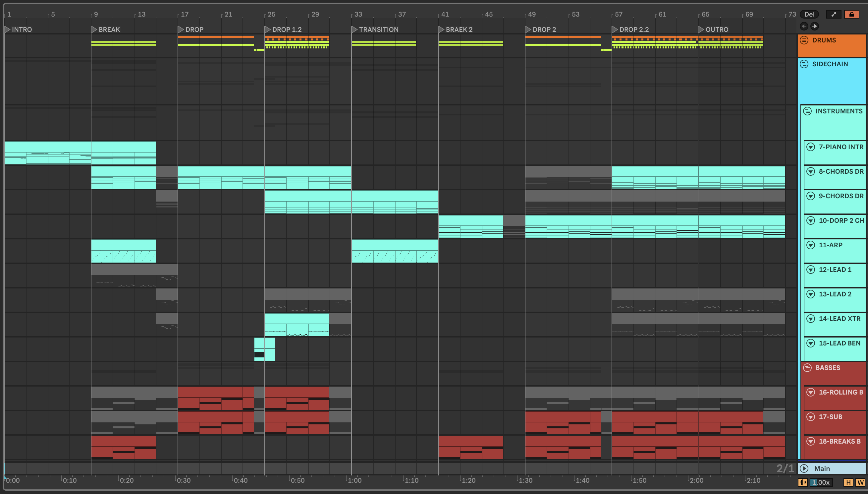The width and height of the screenshot is (868, 494).
Task: Unfold the DRUMS group track
Action: tap(804, 40)
